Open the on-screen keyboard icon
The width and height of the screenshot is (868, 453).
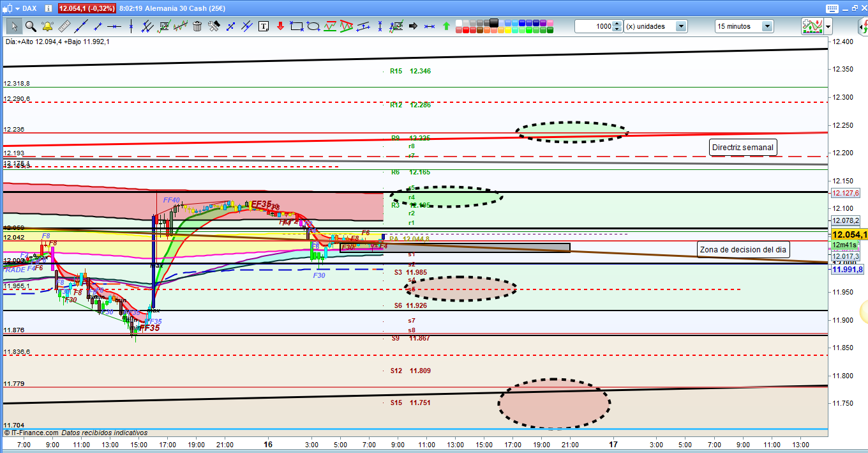click(831, 8)
